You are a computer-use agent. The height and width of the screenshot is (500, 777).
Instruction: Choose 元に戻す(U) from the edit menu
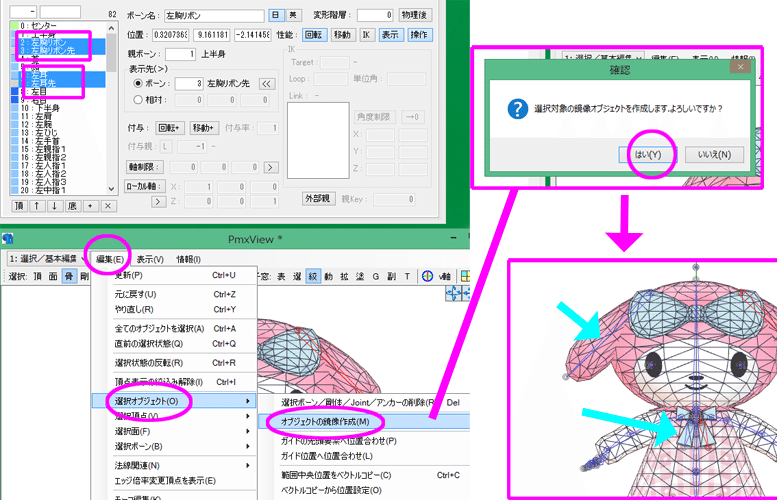click(x=174, y=294)
